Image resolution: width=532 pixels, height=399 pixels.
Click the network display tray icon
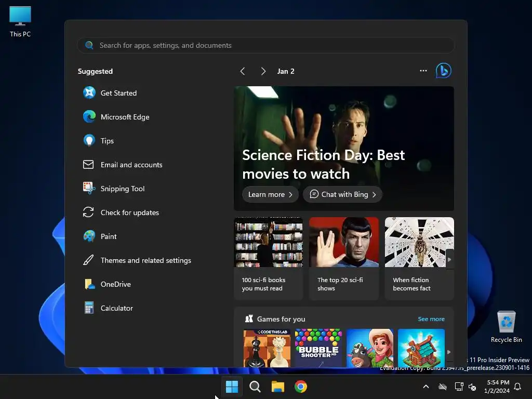459,387
